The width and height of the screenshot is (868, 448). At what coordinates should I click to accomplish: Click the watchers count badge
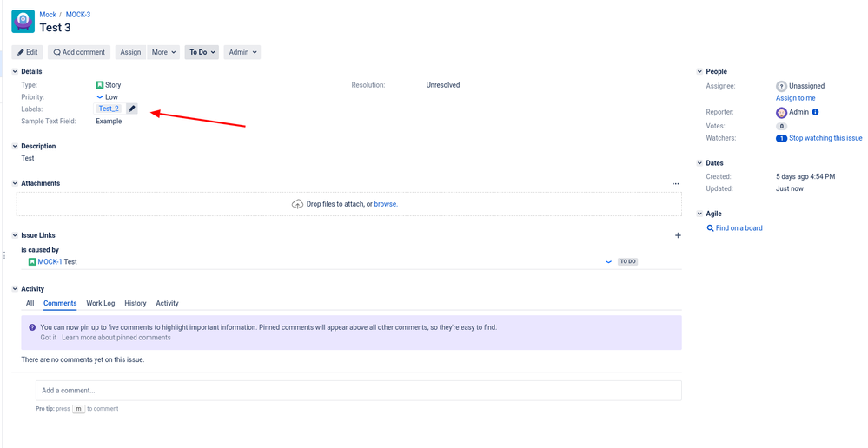(x=781, y=138)
